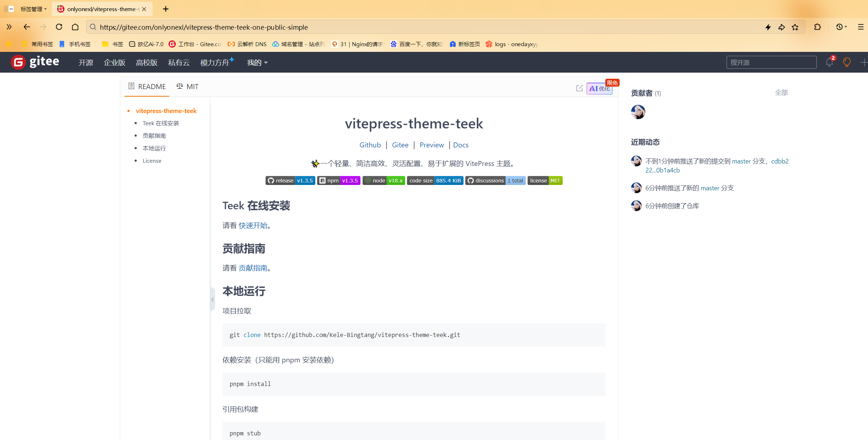Viewport: 868px width, 440px height.
Task: Open the 快速开始 link
Action: click(x=253, y=225)
